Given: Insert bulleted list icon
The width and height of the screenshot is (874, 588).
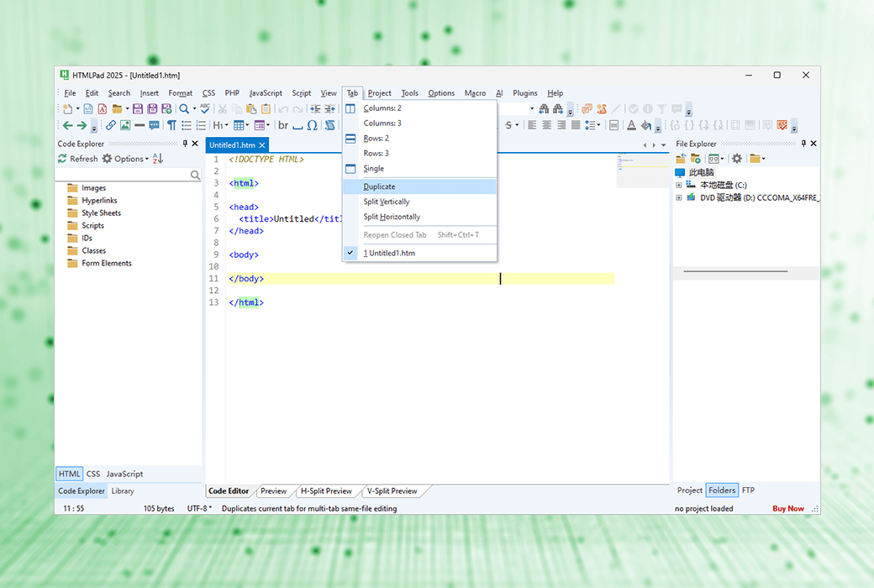Looking at the screenshot, I should (187, 125).
